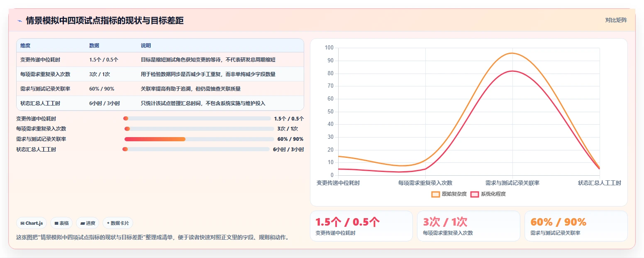Click the x-axis label 需求与测试记录关联率

click(x=512, y=183)
